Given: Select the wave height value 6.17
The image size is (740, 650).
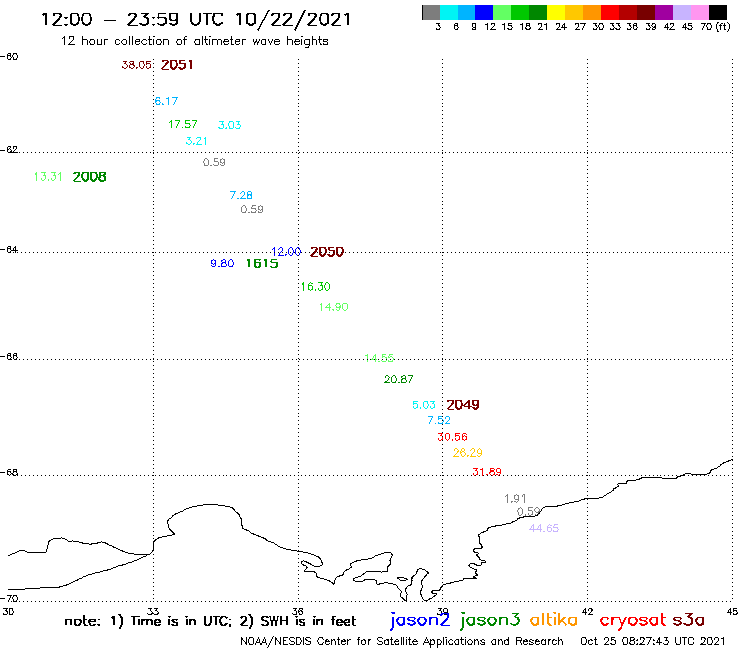Looking at the screenshot, I should coord(166,101).
